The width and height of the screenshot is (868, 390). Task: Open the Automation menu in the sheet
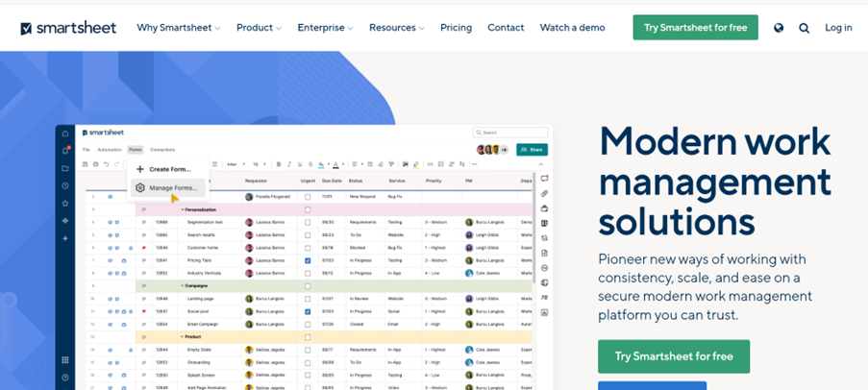[x=110, y=150]
